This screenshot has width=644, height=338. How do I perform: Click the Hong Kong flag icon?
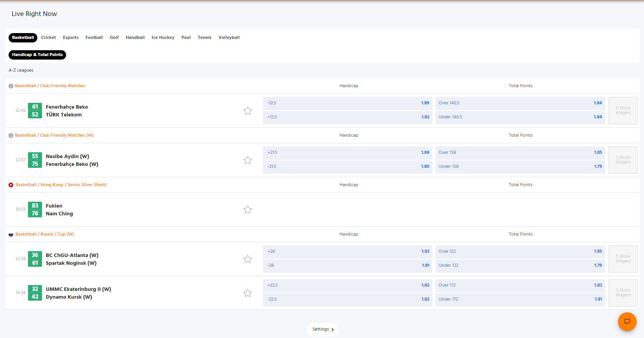click(x=11, y=185)
